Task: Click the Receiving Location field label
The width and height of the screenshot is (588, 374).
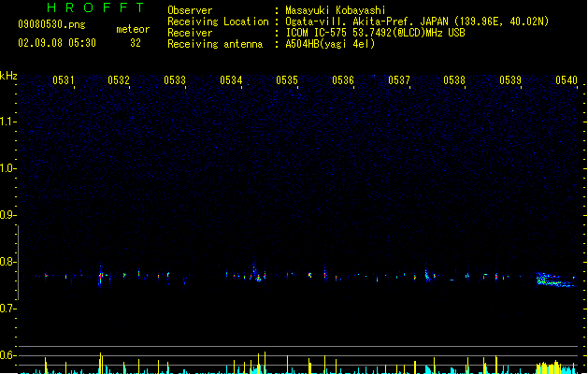Action: click(218, 22)
